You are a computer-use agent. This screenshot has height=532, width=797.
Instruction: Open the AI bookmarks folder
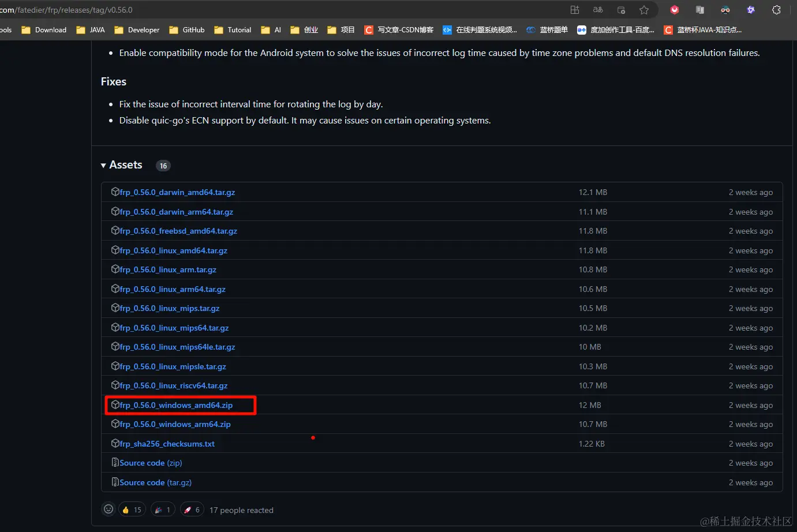click(x=271, y=30)
